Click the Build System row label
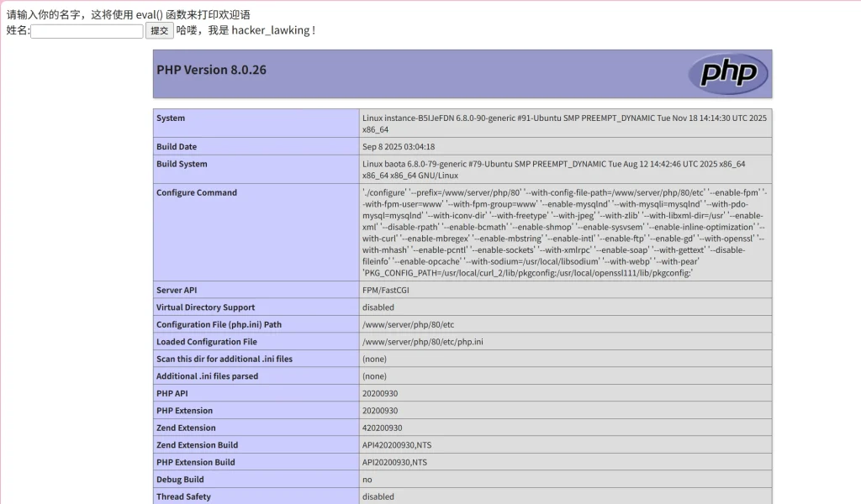 pyautogui.click(x=182, y=164)
